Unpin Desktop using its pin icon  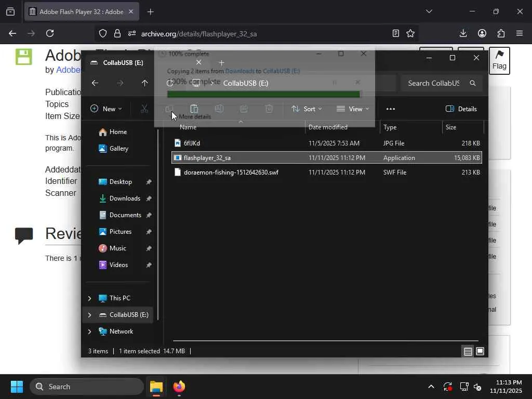149,182
